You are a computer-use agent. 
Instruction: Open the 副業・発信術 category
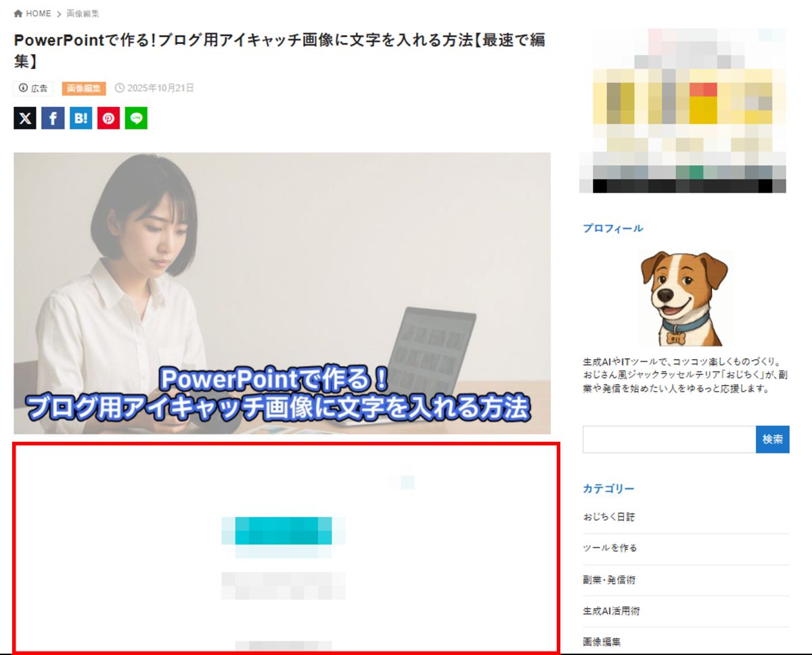[x=609, y=580]
